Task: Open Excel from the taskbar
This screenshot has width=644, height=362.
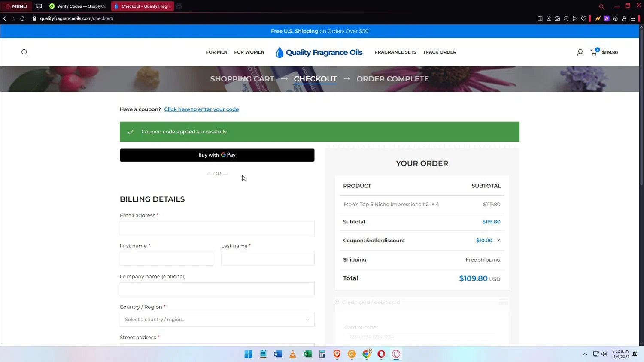Action: pos(307,354)
